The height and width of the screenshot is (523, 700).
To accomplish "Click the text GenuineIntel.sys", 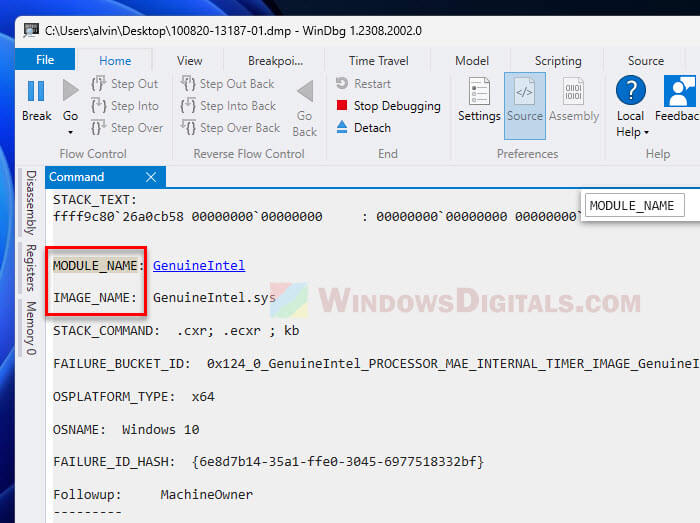I will [214, 298].
